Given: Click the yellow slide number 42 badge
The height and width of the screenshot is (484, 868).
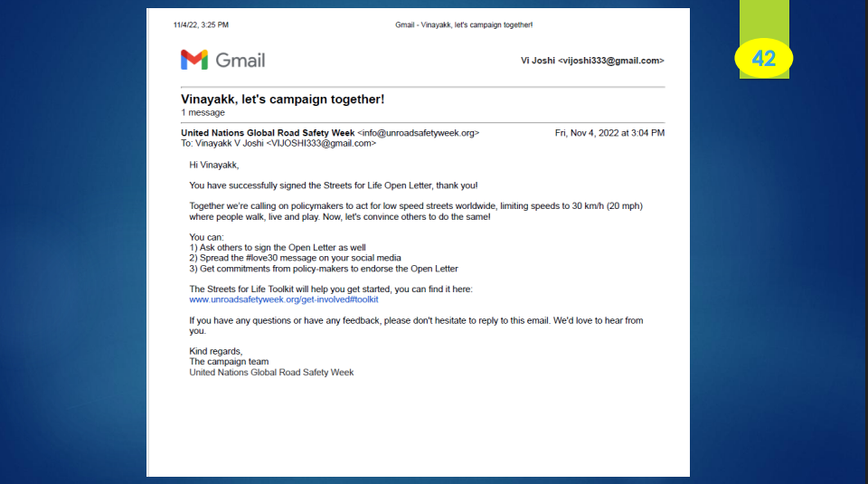Looking at the screenshot, I should click(x=763, y=58).
